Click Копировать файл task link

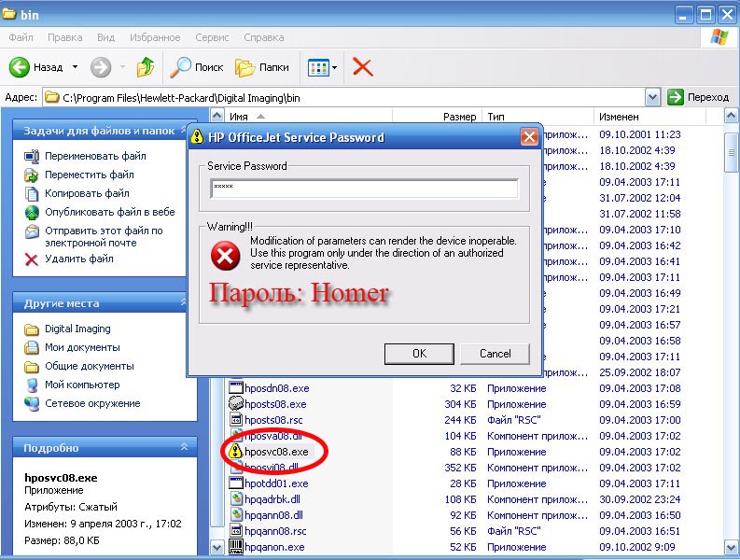click(87, 193)
